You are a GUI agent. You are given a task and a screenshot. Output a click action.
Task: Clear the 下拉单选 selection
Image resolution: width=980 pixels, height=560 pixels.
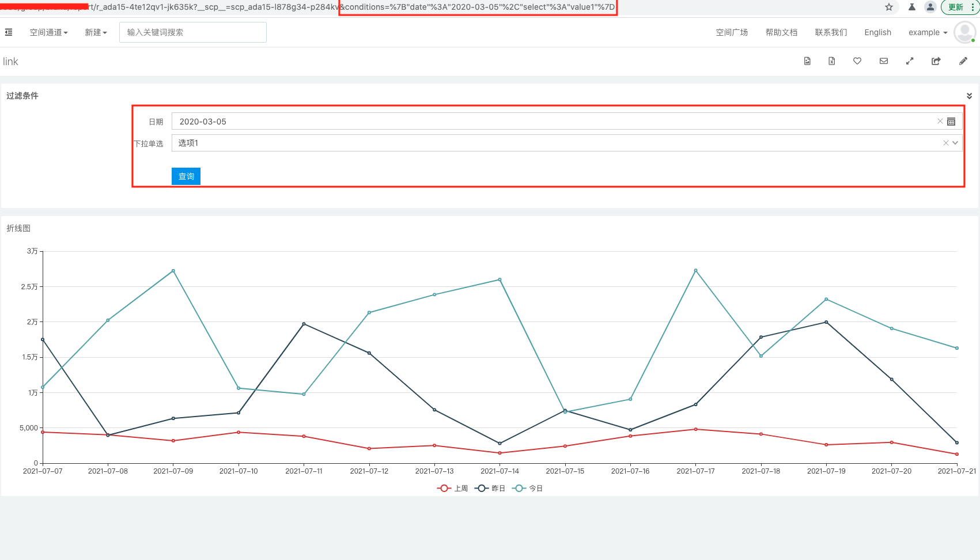click(945, 143)
